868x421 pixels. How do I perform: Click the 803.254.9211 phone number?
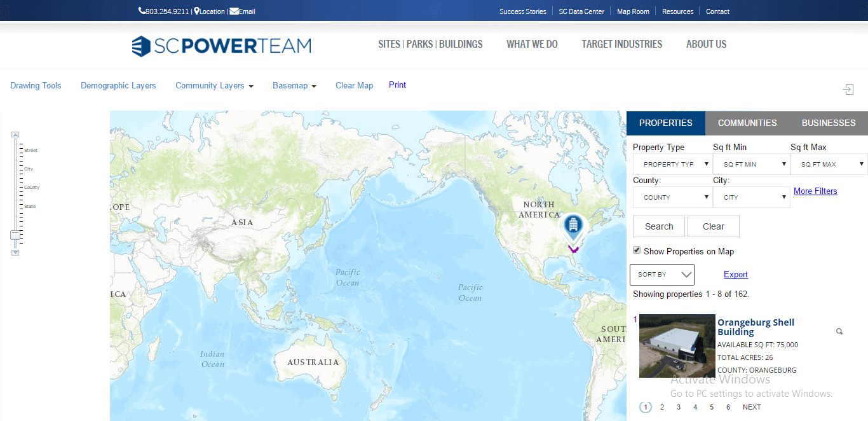pos(167,11)
